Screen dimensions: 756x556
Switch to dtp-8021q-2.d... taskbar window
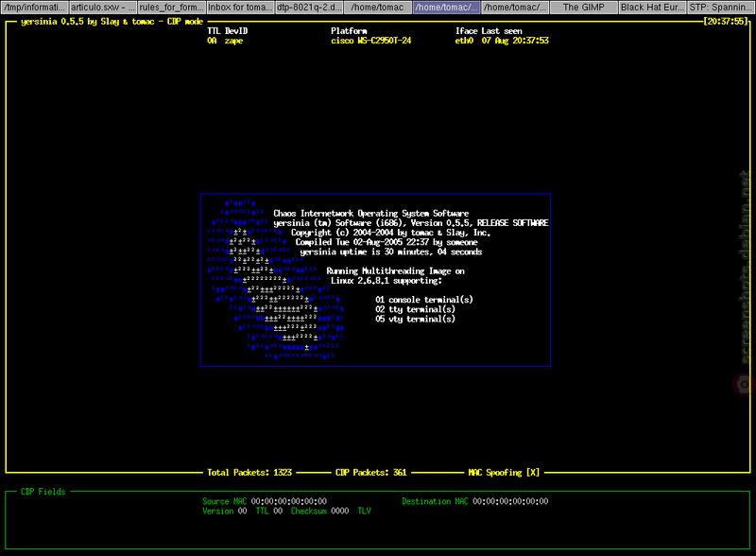pos(309,8)
